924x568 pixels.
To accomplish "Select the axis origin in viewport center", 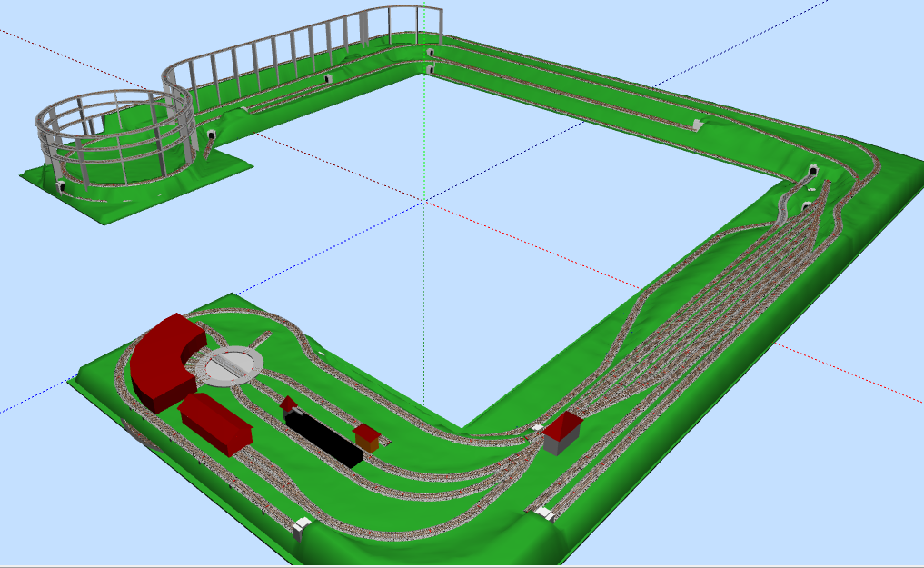I will [x=425, y=201].
